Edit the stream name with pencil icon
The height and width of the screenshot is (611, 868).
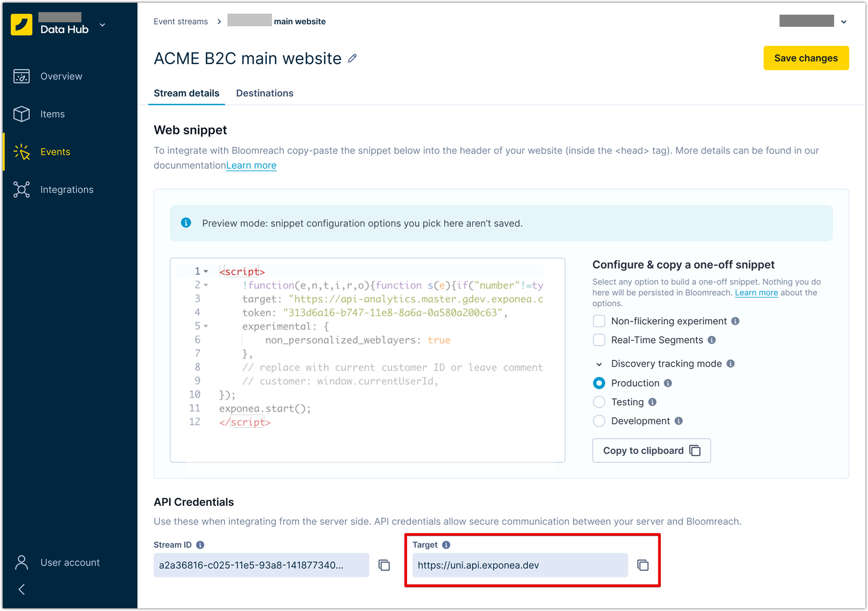click(x=352, y=59)
